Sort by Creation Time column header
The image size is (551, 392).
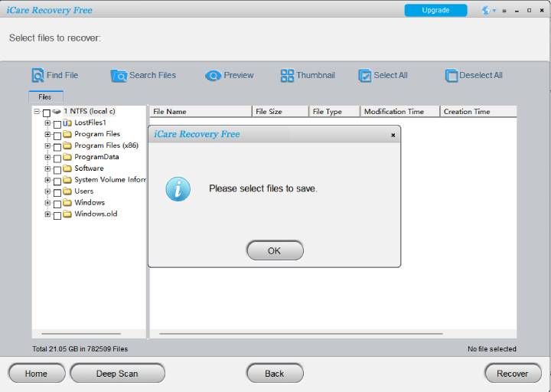478,112
